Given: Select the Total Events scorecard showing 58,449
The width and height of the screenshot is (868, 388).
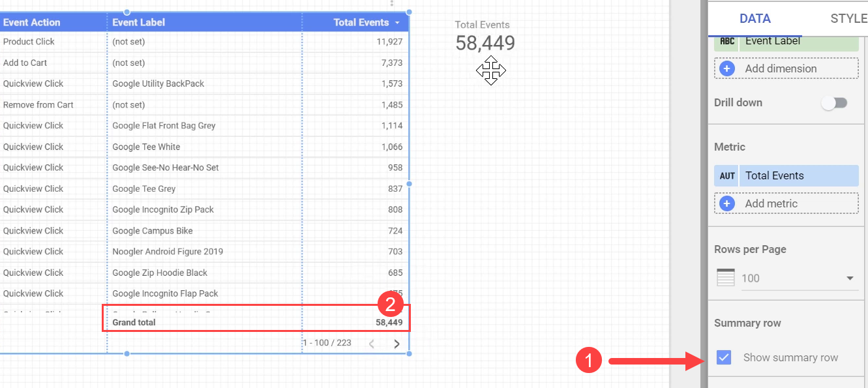Looking at the screenshot, I should coord(485,37).
